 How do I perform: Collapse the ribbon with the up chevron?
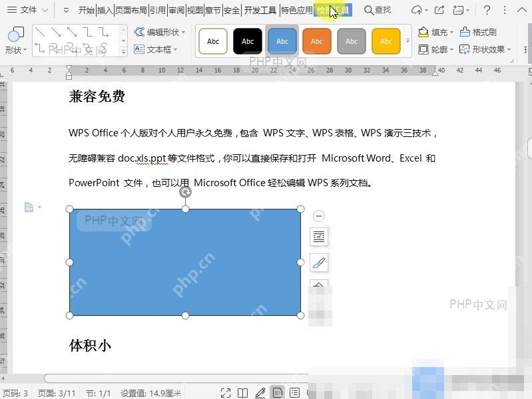pyautogui.click(x=521, y=10)
